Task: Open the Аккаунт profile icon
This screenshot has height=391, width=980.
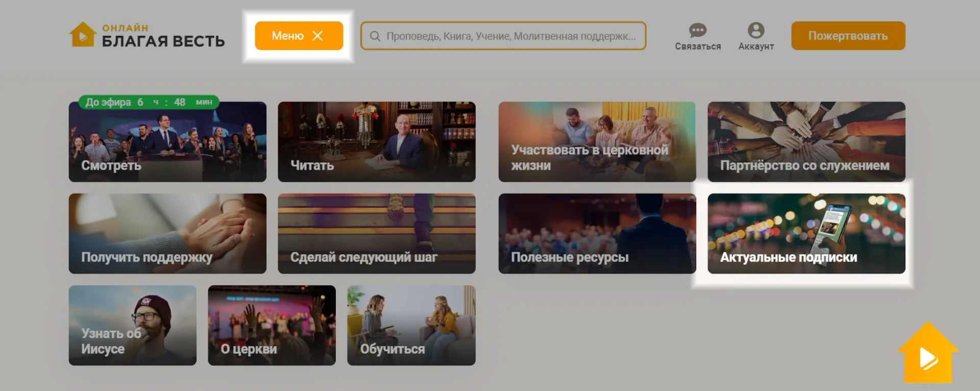Action: pos(755,31)
